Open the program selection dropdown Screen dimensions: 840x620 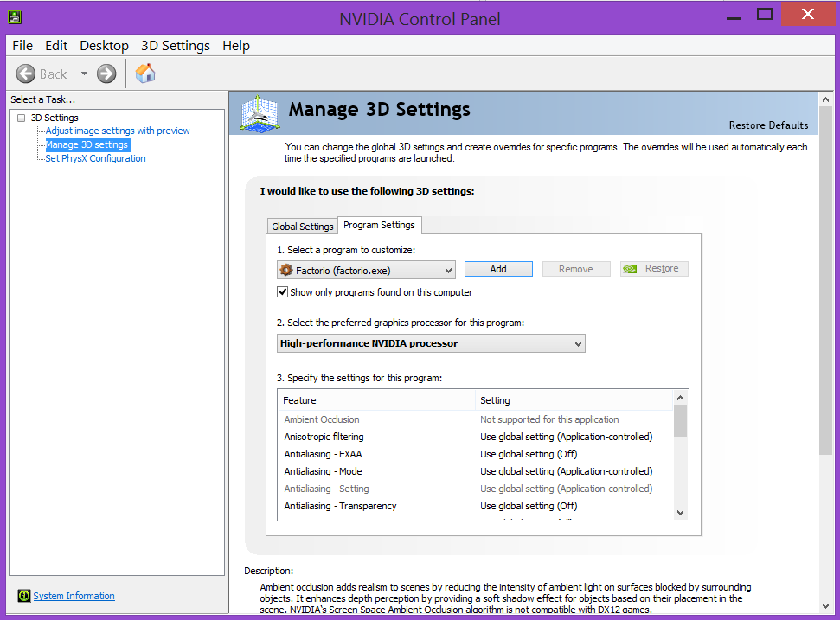(x=366, y=270)
